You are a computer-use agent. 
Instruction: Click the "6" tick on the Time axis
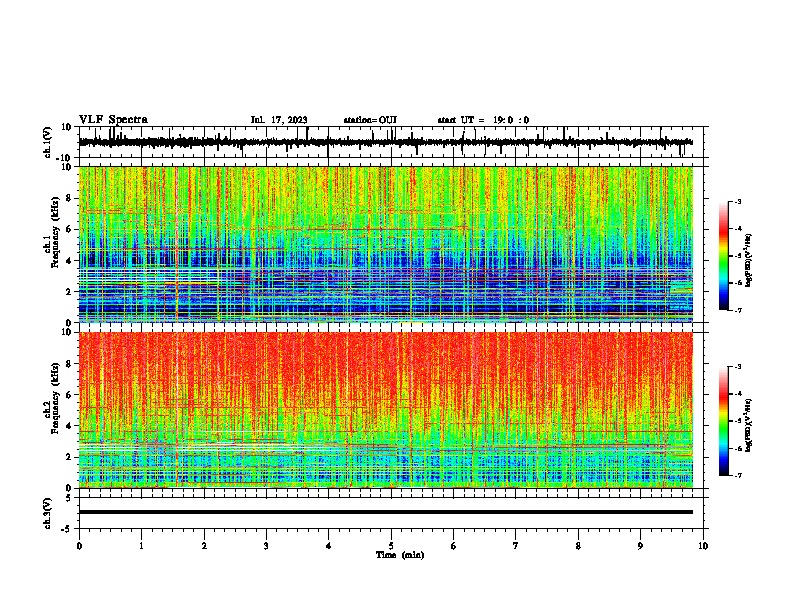[x=454, y=546]
